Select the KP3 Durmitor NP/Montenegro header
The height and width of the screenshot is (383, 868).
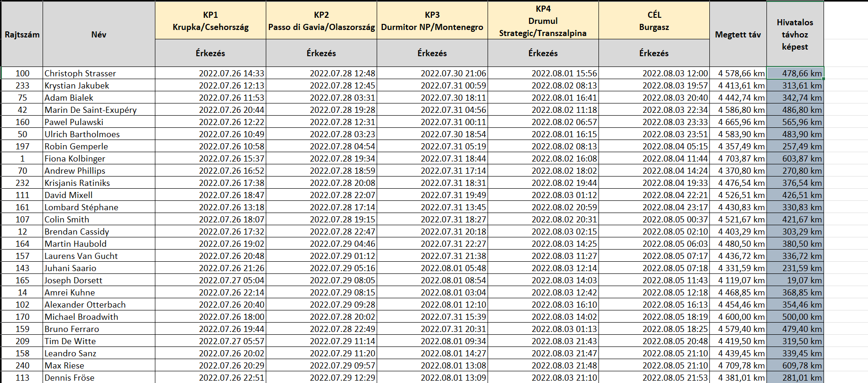pyautogui.click(x=432, y=21)
